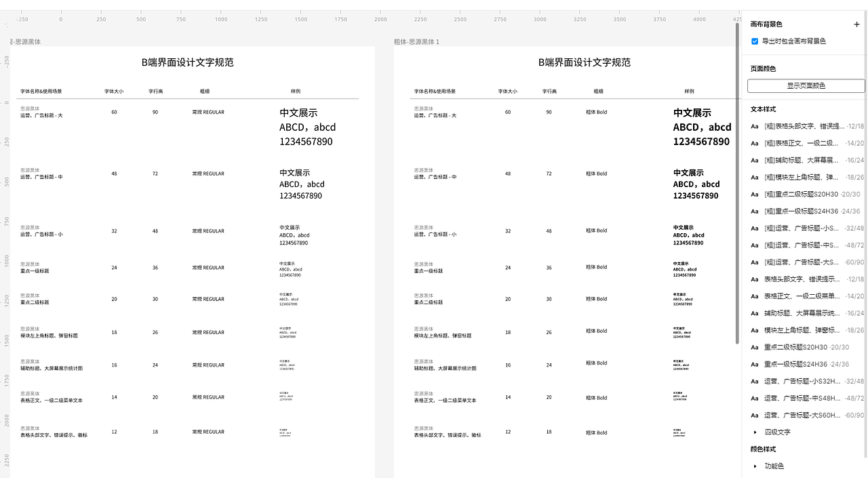Click the Aa icon for [粗]辅助标题、大屏幕展示 style
The height and width of the screenshot is (488, 868).
coord(755,160)
